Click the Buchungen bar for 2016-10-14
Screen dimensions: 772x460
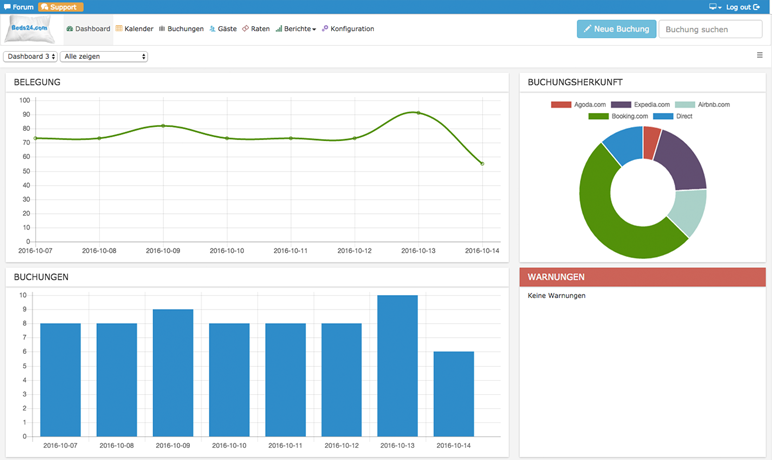point(453,394)
